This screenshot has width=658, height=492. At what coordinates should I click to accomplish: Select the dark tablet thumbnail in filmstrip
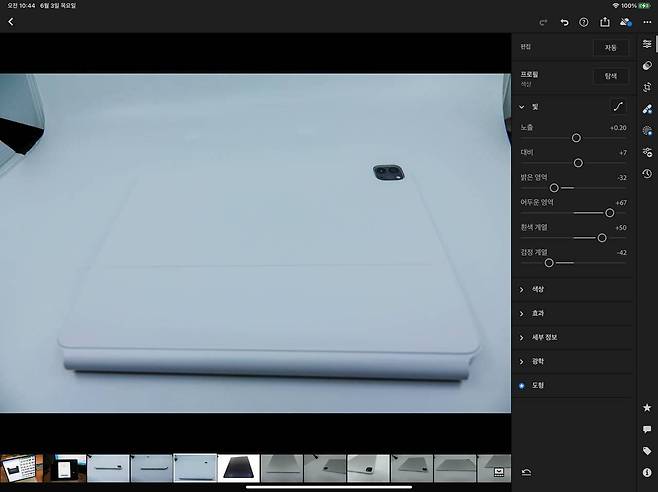238,468
